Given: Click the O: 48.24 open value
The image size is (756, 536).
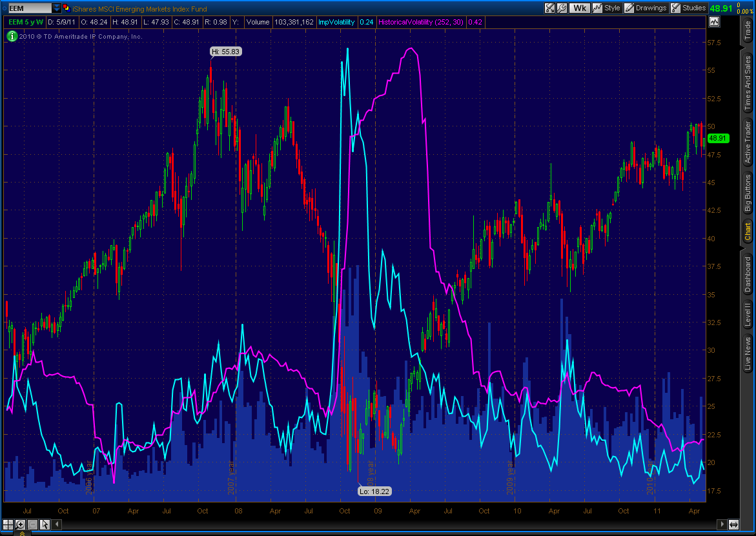Looking at the screenshot, I should (x=94, y=22).
